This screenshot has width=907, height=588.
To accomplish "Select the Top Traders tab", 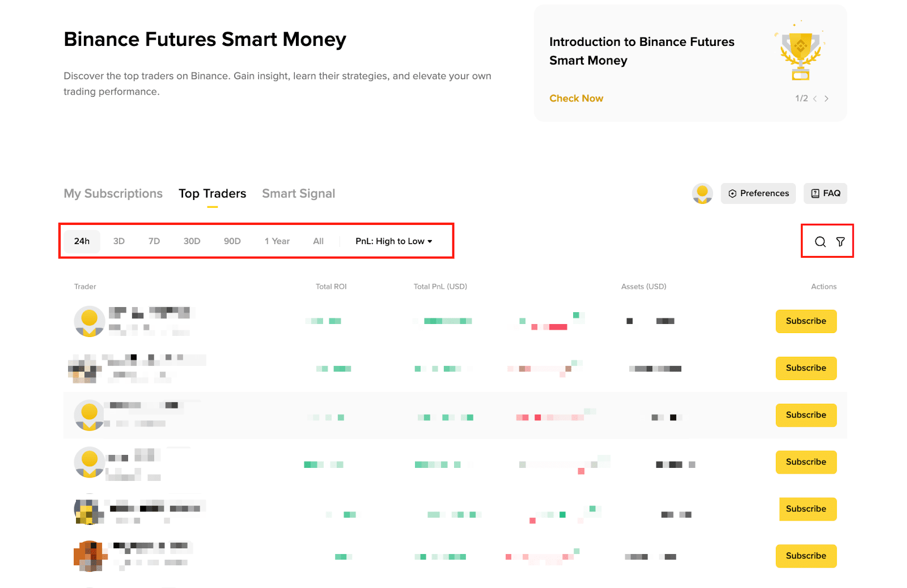I will click(x=213, y=194).
